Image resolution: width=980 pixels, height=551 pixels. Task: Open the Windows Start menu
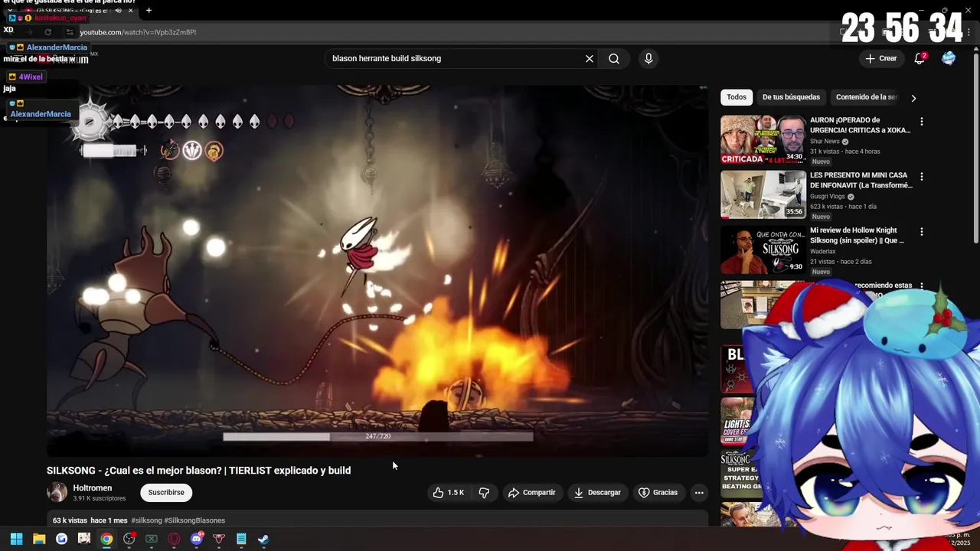click(16, 539)
